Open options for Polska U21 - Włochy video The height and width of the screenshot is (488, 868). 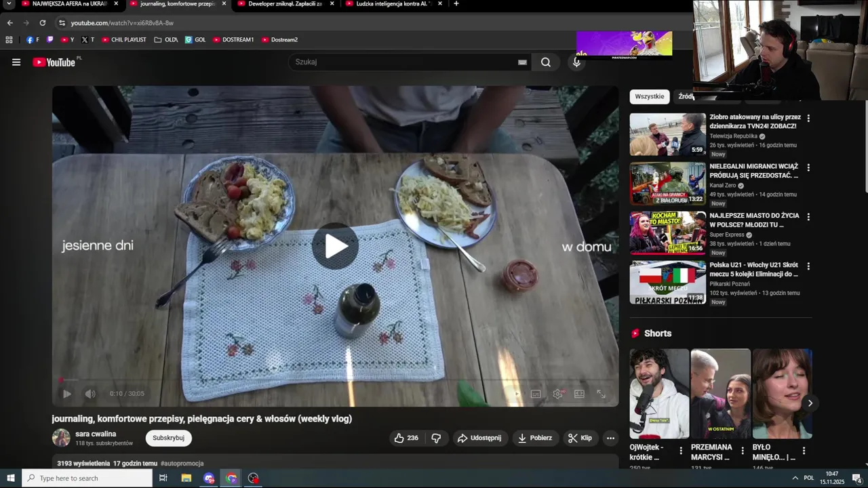point(808,266)
